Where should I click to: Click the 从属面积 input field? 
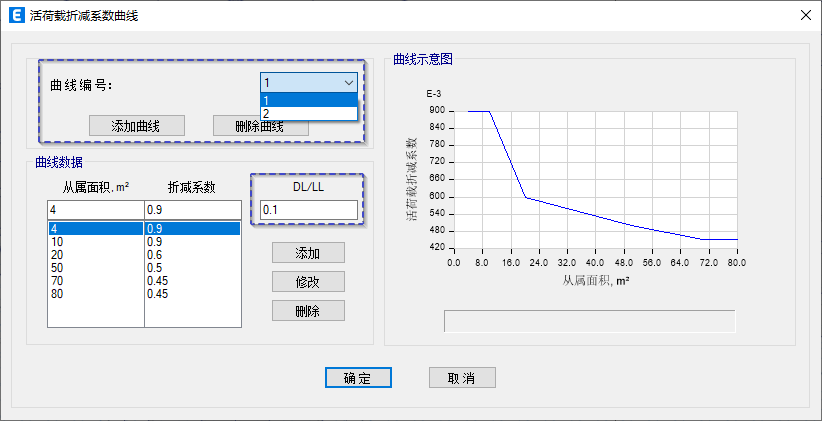pyautogui.click(x=95, y=210)
